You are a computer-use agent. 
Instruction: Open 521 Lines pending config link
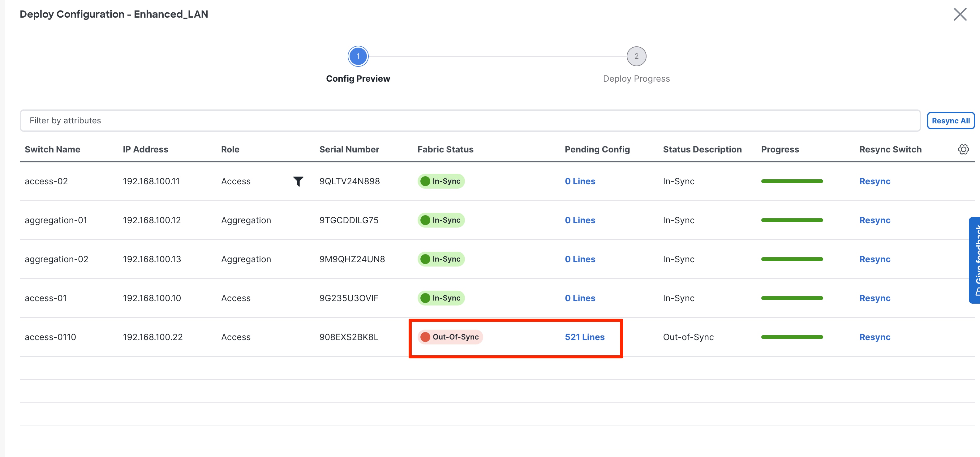584,337
